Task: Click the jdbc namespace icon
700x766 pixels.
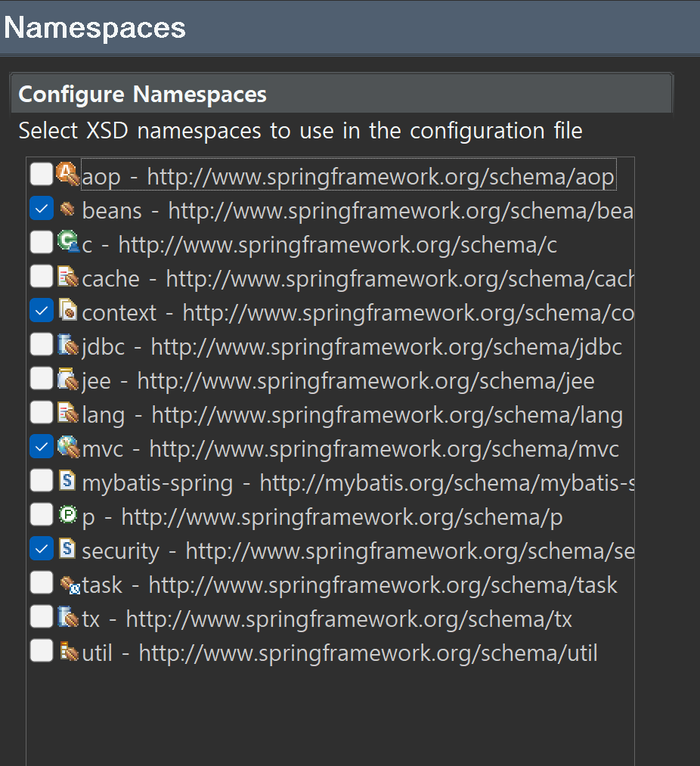Action: point(68,345)
